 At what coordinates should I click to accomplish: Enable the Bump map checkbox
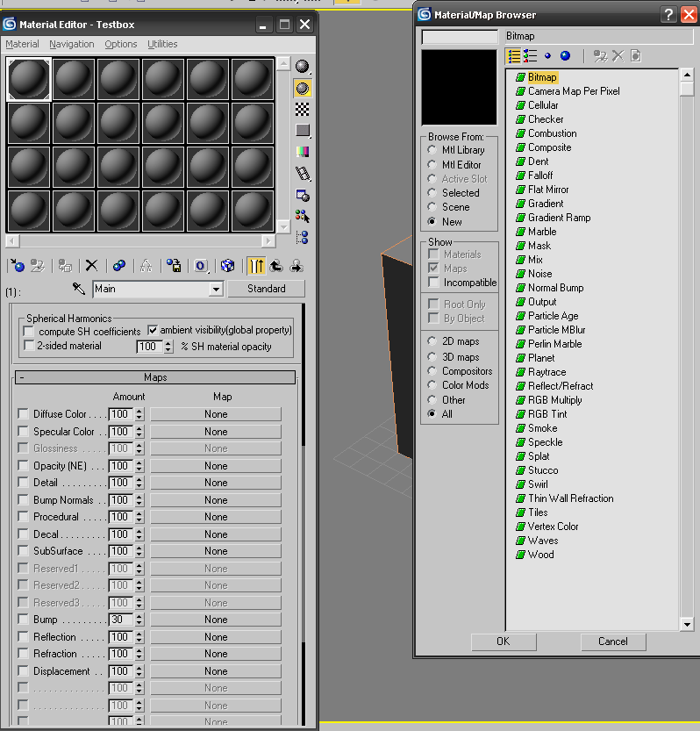coord(23,620)
